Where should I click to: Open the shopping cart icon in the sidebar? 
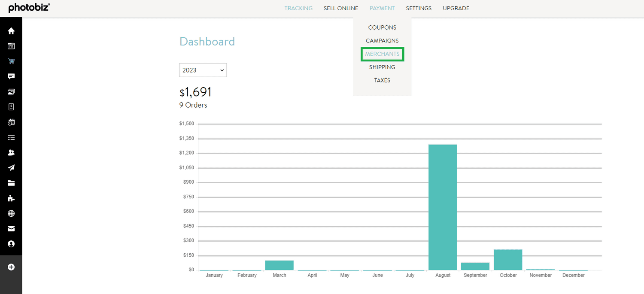[x=11, y=61]
